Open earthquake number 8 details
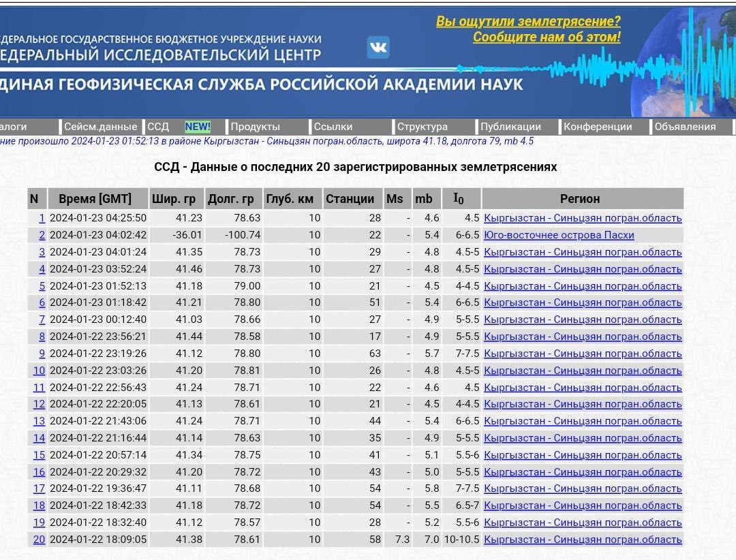Image resolution: width=736 pixels, height=560 pixels. (x=42, y=337)
